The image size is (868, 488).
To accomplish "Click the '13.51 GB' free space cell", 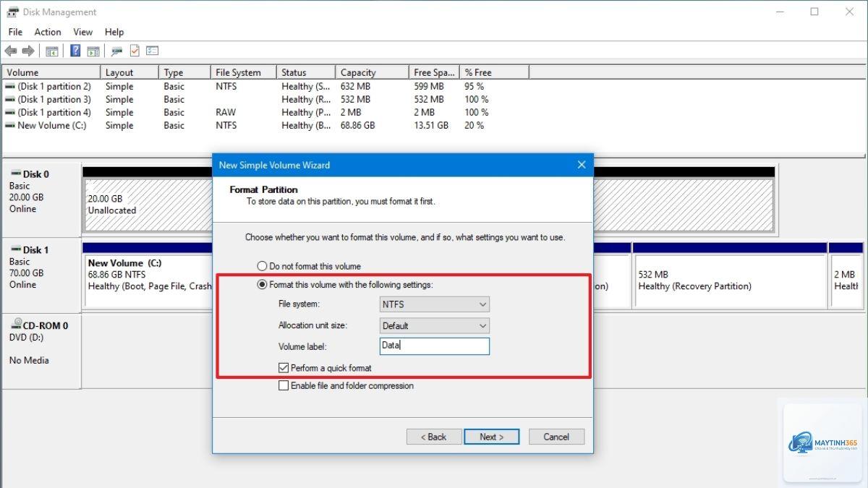I will [x=431, y=125].
